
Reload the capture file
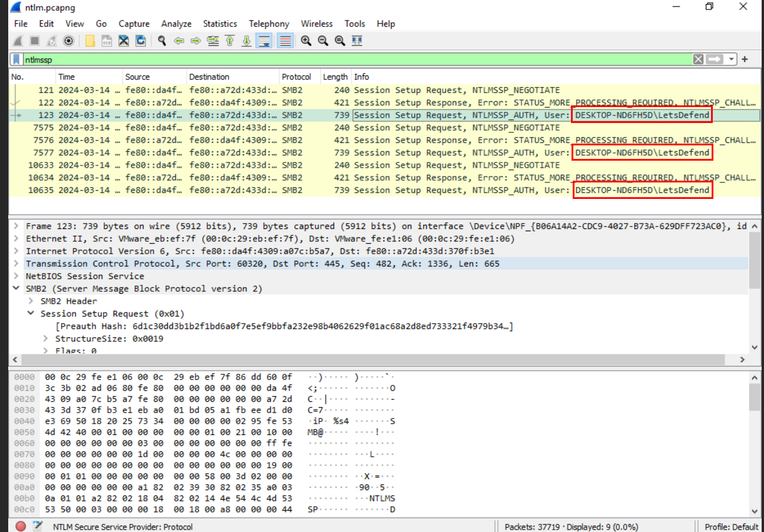point(141,41)
